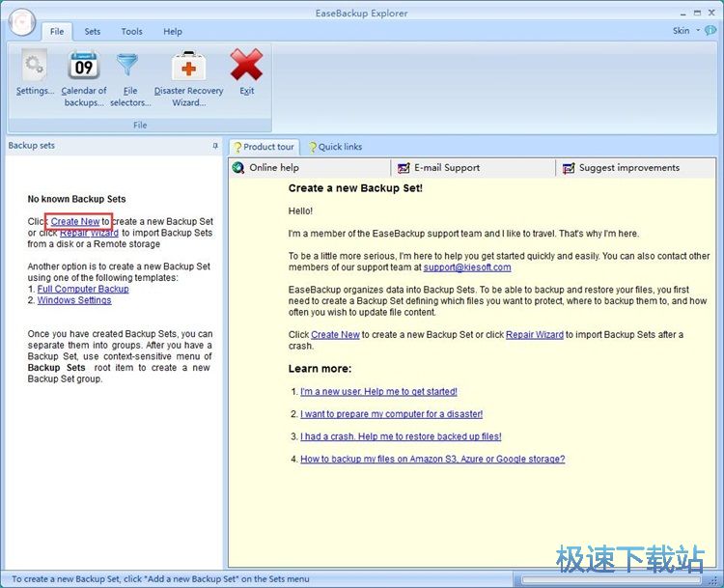Click the help balloon icon near Skin

[710, 31]
